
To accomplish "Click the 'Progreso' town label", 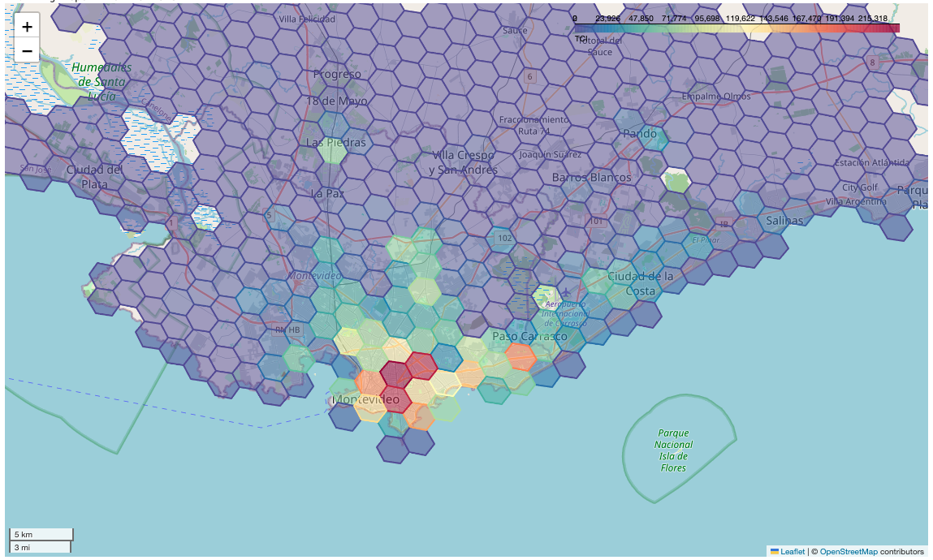I will click(x=337, y=74).
